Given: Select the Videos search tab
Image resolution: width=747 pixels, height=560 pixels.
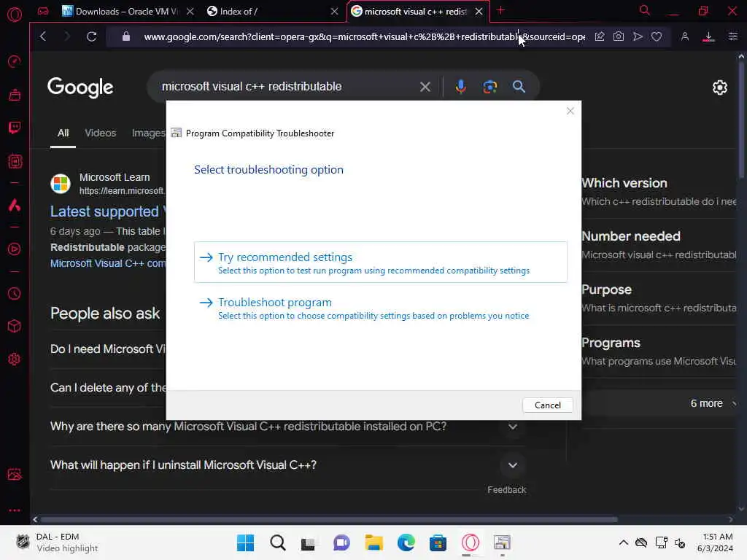Looking at the screenshot, I should click(101, 133).
